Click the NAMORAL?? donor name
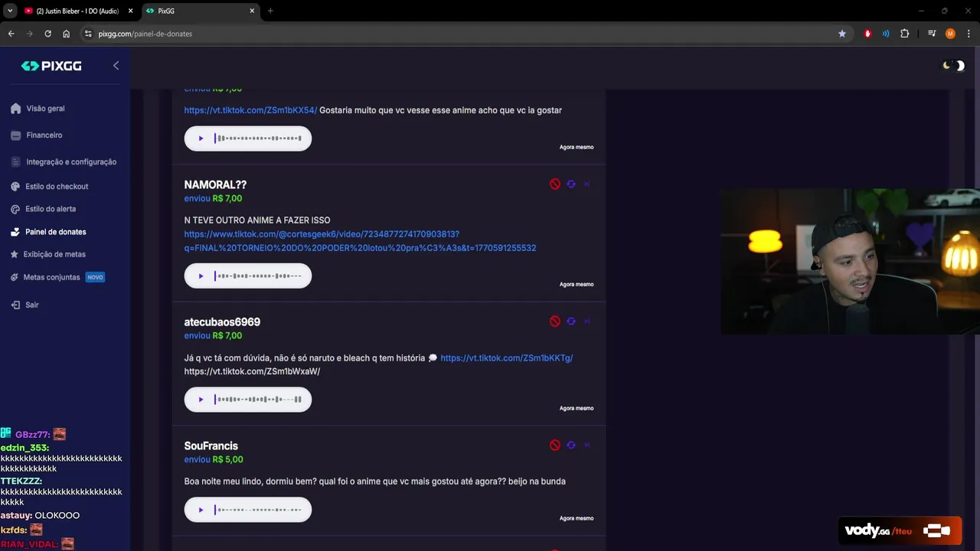The height and width of the screenshot is (551, 980). pos(215,184)
